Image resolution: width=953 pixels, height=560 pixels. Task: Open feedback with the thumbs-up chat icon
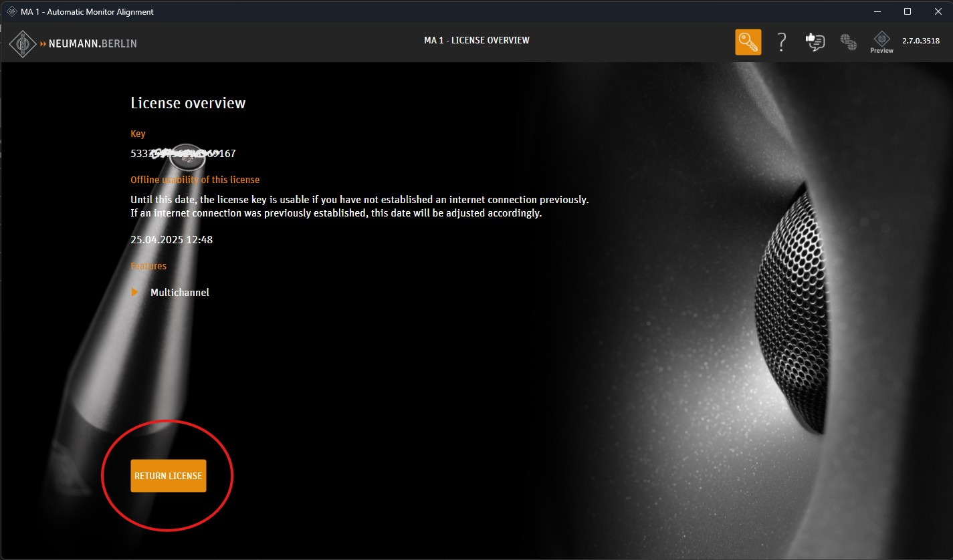coord(815,42)
